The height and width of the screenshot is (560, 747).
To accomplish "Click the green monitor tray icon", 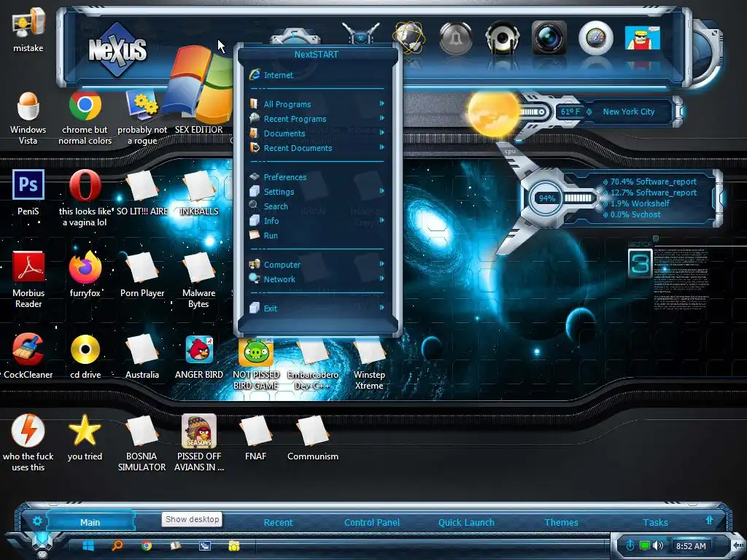I will [x=645, y=545].
